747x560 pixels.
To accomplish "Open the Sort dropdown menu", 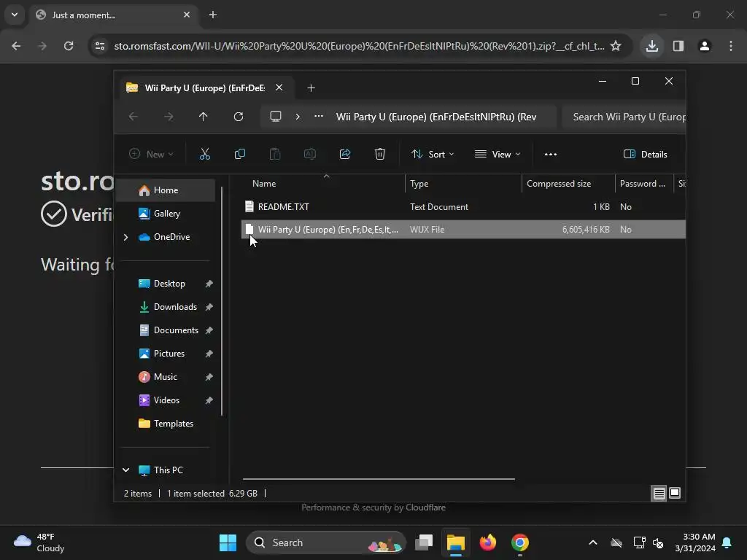I will point(433,154).
